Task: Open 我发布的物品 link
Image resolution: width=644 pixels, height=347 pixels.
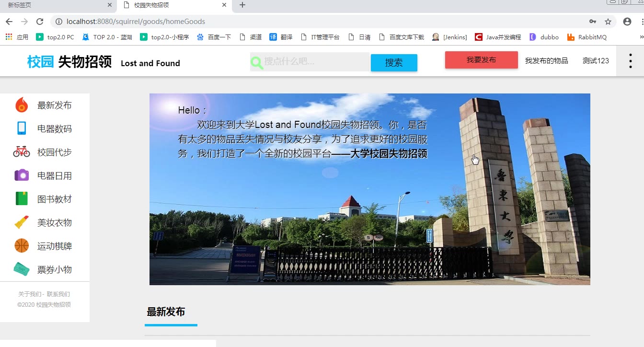Action: [x=547, y=60]
